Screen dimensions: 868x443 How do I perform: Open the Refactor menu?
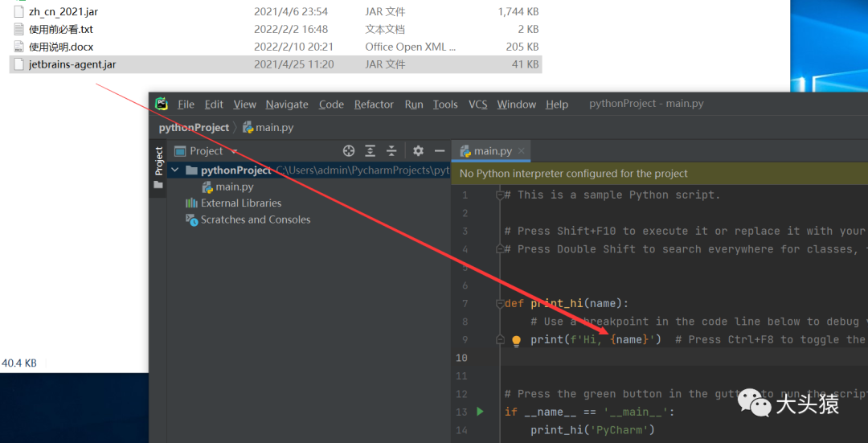tap(374, 104)
